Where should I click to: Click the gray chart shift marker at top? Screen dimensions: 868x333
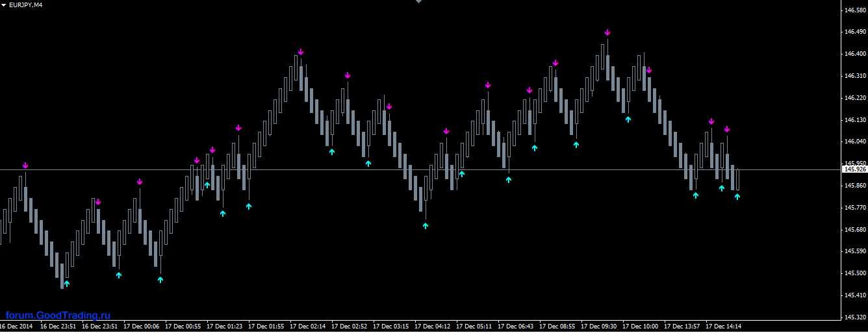point(418,2)
